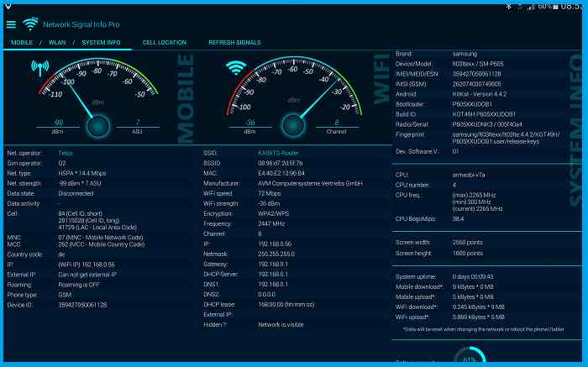Select the Screen width value 2560 points
The height and width of the screenshot is (367, 588).
[x=468, y=242]
